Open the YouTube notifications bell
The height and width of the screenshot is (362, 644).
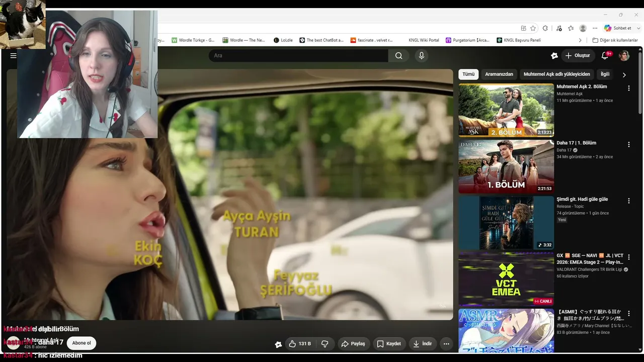tap(605, 55)
